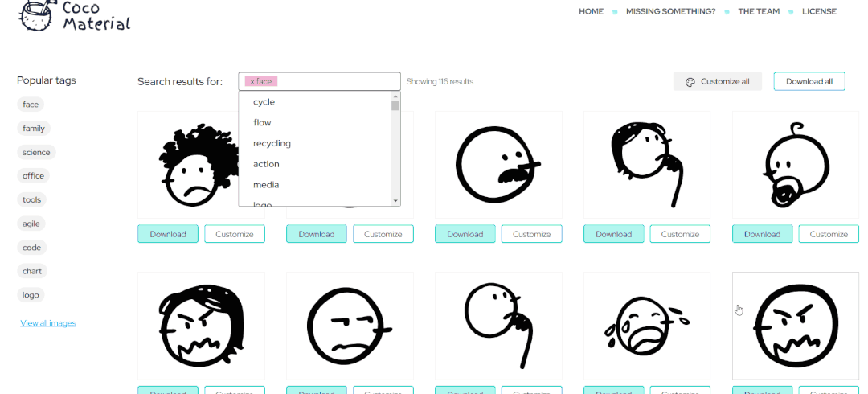The height and width of the screenshot is (394, 868).
Task: Filter by the science popular tag
Action: tap(36, 152)
